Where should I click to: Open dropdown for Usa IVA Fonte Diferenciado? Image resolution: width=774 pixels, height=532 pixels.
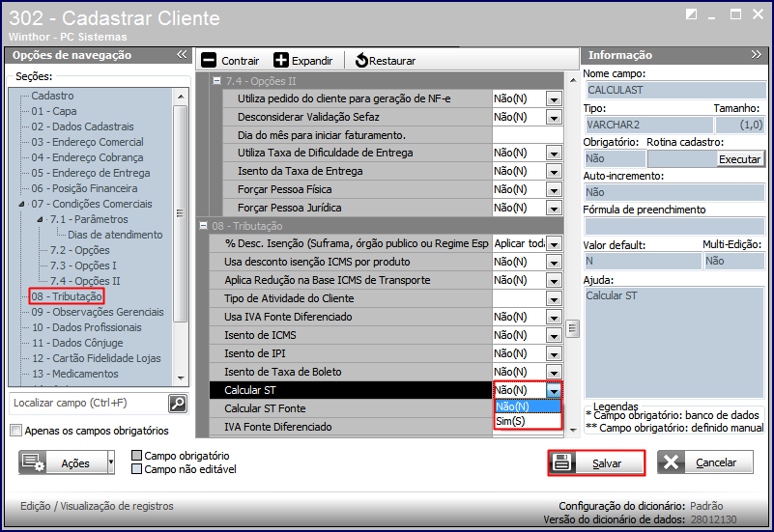click(554, 317)
